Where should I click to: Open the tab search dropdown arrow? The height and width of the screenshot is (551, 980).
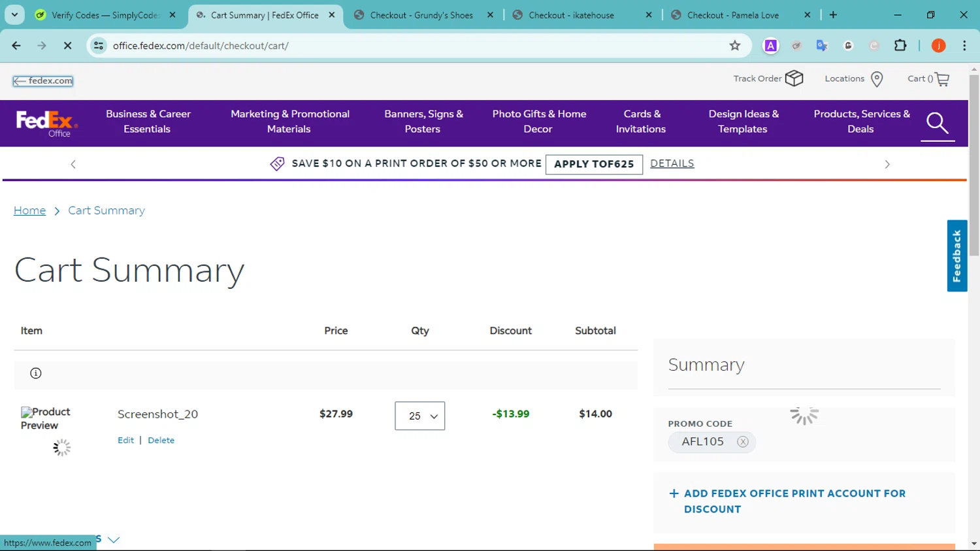tap(14, 14)
